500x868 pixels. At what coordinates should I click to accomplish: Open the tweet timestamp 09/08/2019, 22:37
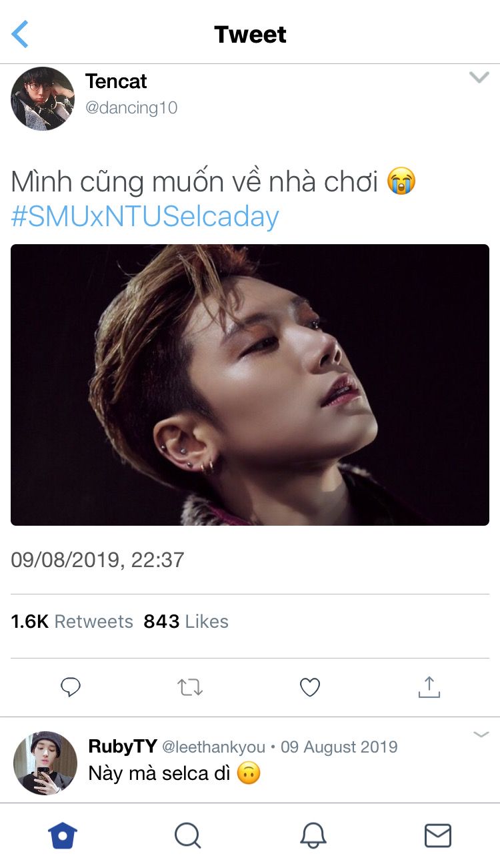(x=97, y=559)
